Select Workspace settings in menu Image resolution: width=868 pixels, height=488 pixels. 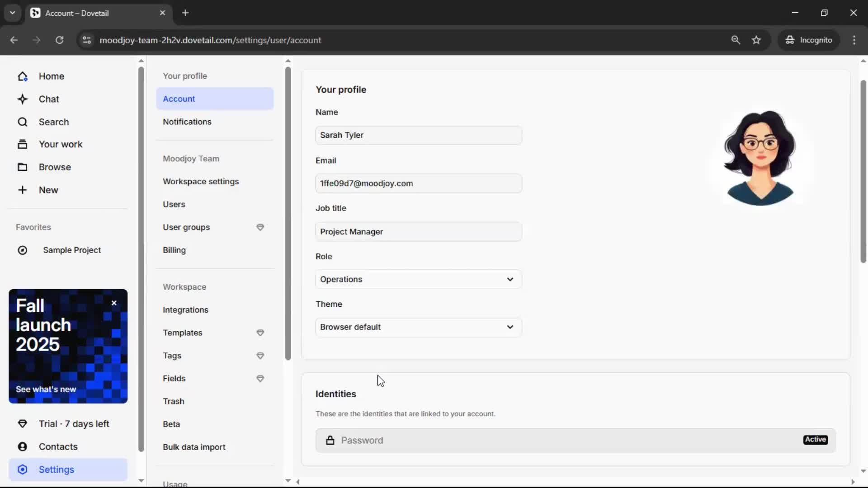[201, 182]
